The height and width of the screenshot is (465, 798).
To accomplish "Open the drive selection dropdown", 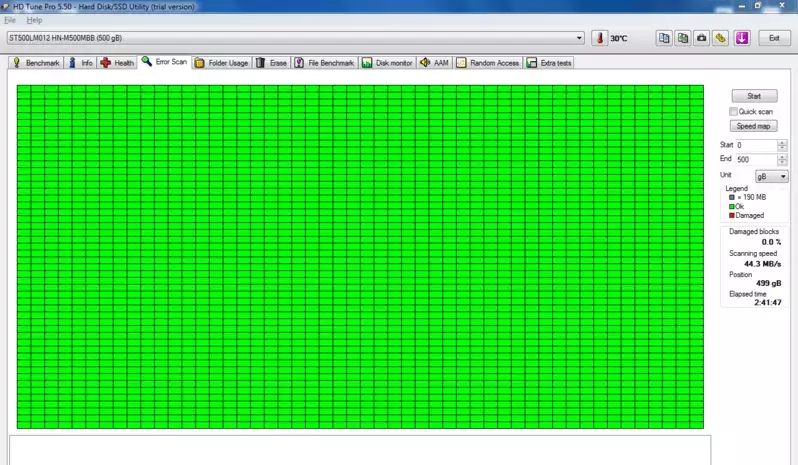I will click(579, 38).
